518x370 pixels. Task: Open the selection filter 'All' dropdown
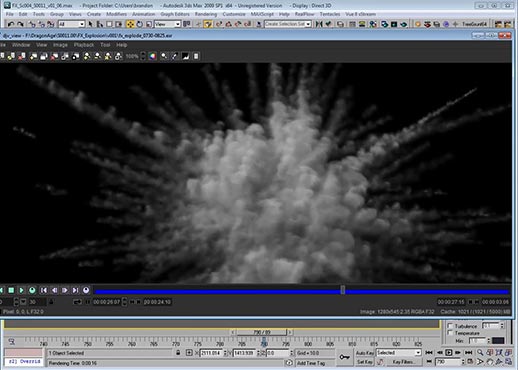coord(72,24)
